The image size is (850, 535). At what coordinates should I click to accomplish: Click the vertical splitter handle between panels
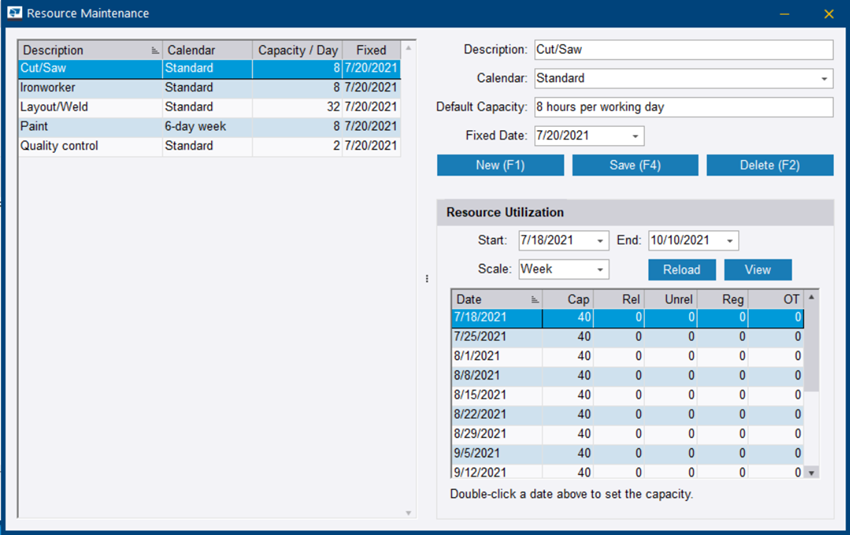point(428,279)
